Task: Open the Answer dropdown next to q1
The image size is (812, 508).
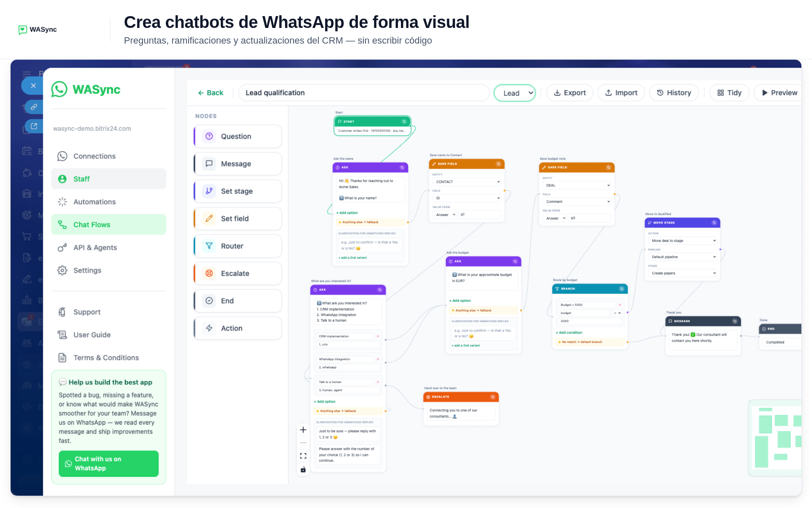Action: (x=445, y=215)
